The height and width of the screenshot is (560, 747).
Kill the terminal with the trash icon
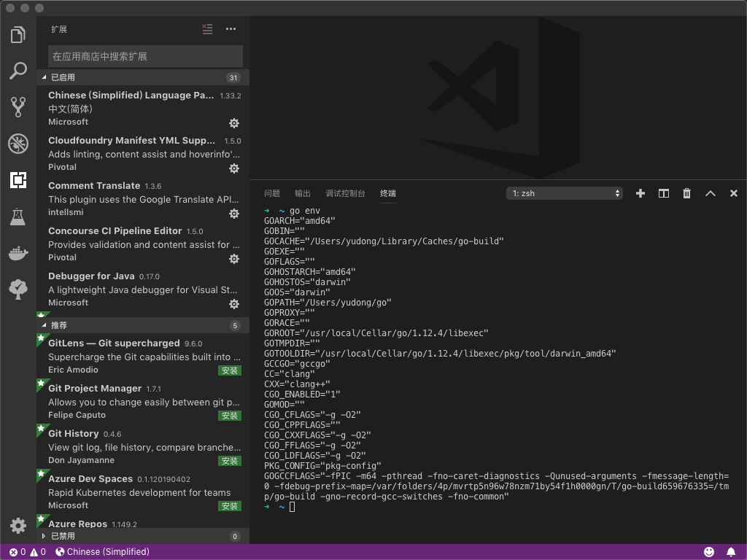click(686, 193)
